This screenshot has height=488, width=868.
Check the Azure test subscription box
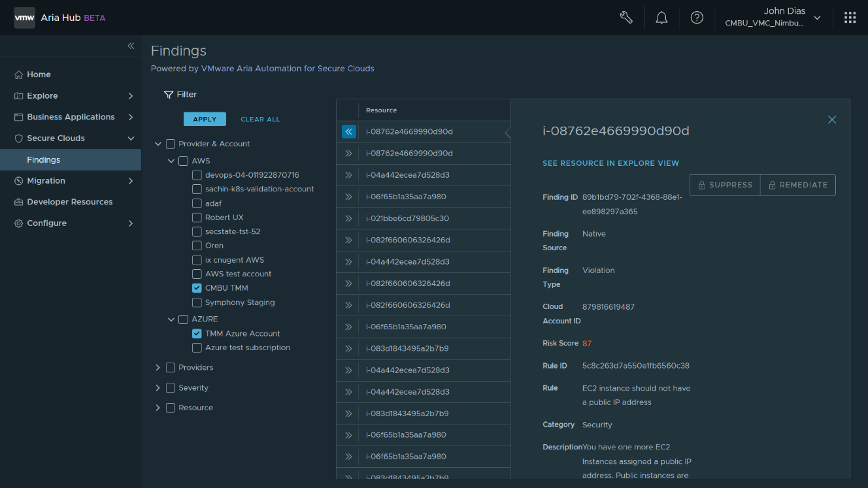coord(197,348)
